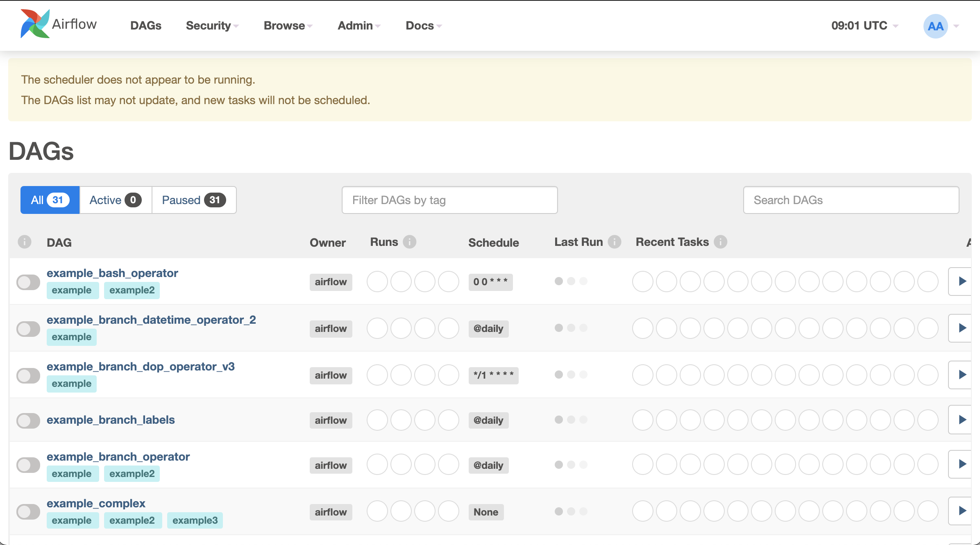Enable the example_branch_operator DAG toggle
Viewport: 980px width, 545px height.
point(28,465)
